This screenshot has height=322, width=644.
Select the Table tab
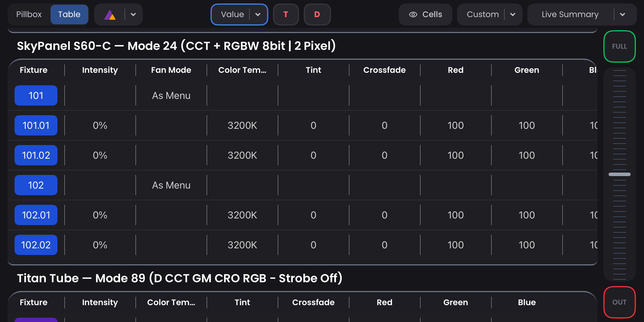pos(69,15)
